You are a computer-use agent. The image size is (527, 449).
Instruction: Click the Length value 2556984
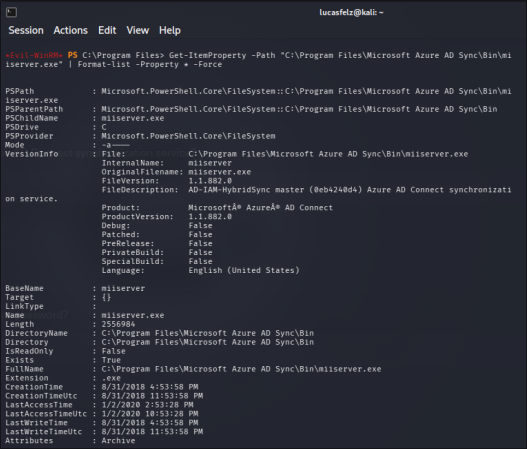pos(118,324)
